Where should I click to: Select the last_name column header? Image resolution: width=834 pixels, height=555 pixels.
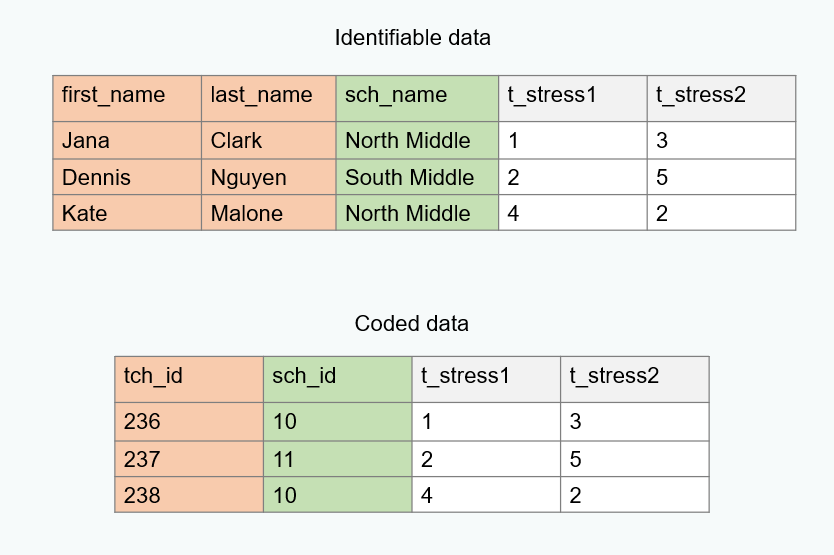(268, 97)
